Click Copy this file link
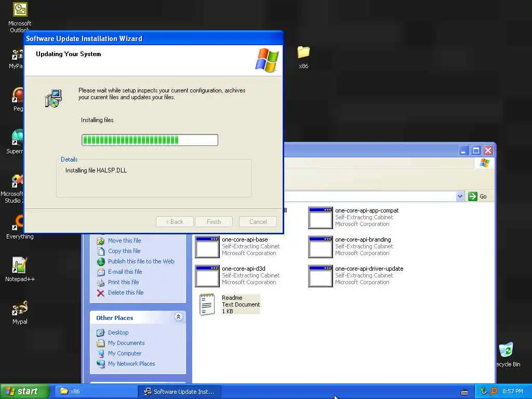This screenshot has height=399, width=532. click(x=124, y=251)
